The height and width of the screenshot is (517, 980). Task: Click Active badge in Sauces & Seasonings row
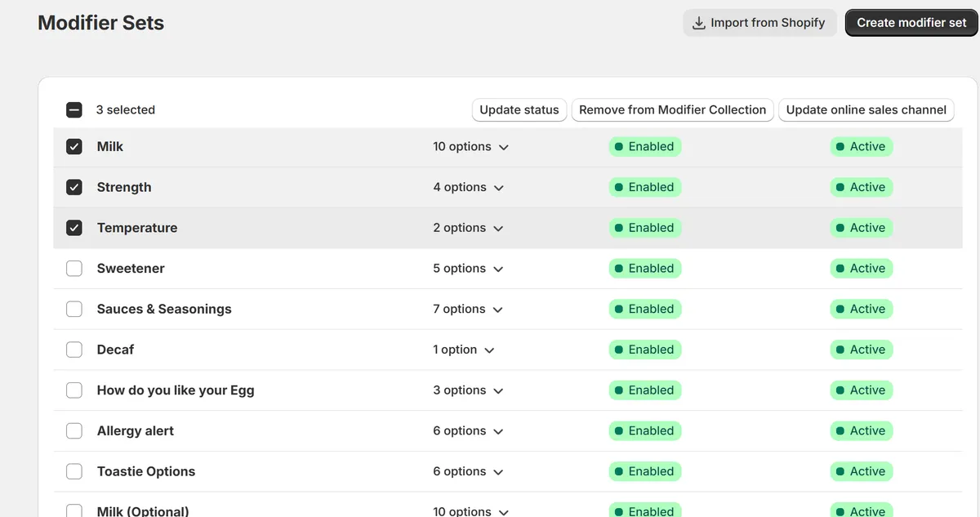(862, 309)
